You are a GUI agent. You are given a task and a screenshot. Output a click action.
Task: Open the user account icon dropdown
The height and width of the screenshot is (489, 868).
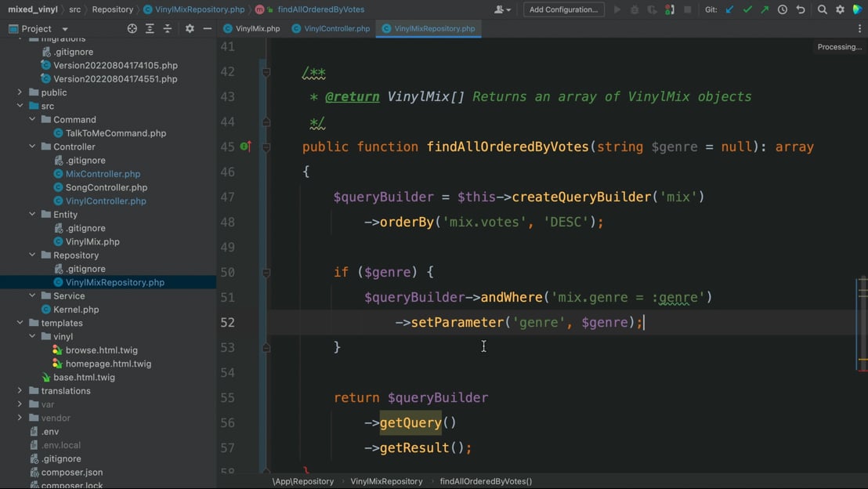tap(502, 9)
